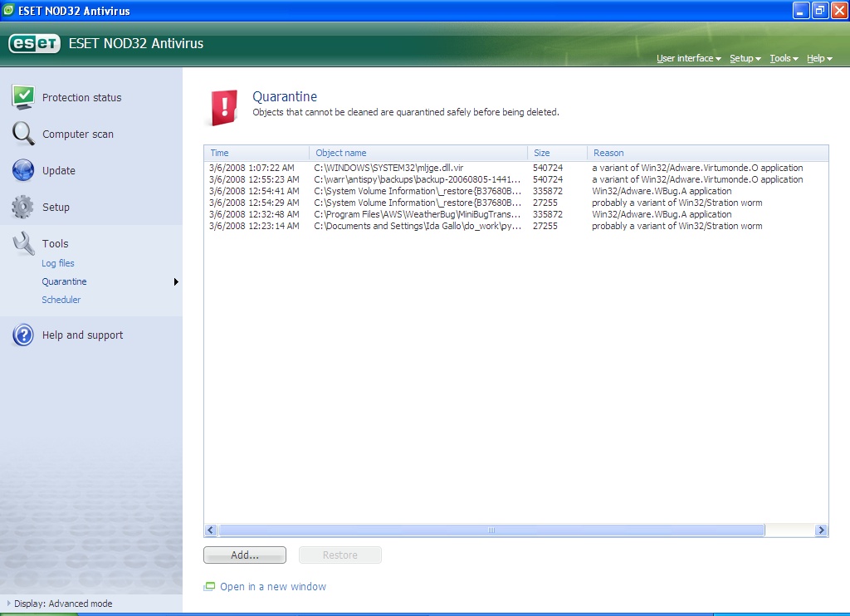Click the red Quarantine warning icon
Screen dimensions: 850x616
(x=224, y=107)
